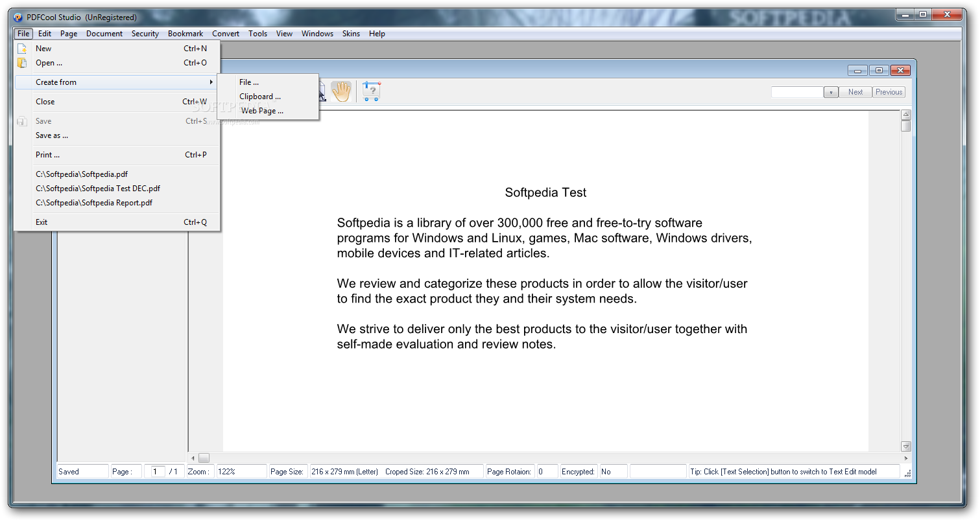Open the Windows menu
This screenshot has width=980, height=521.
(317, 34)
